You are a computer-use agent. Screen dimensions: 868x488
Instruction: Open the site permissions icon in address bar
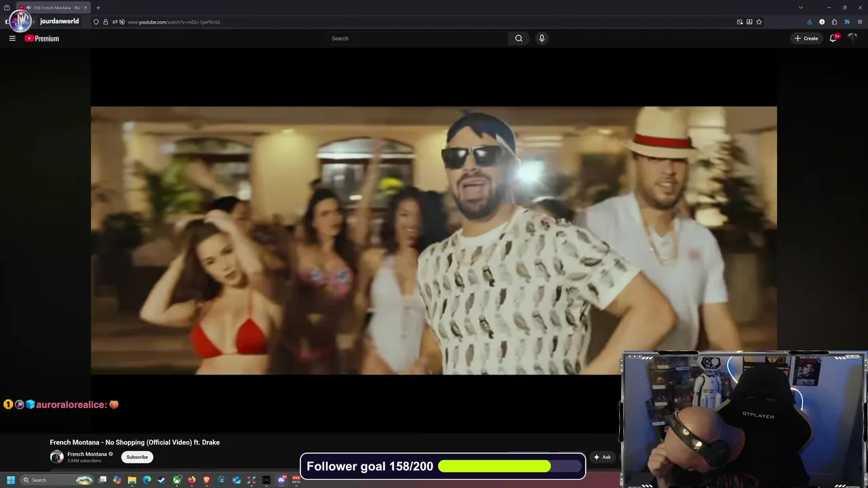115,22
